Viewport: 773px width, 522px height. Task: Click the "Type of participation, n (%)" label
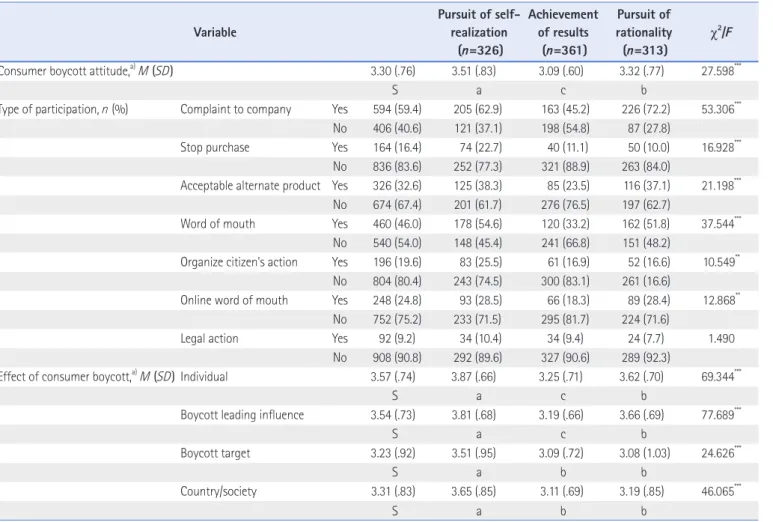(x=64, y=109)
